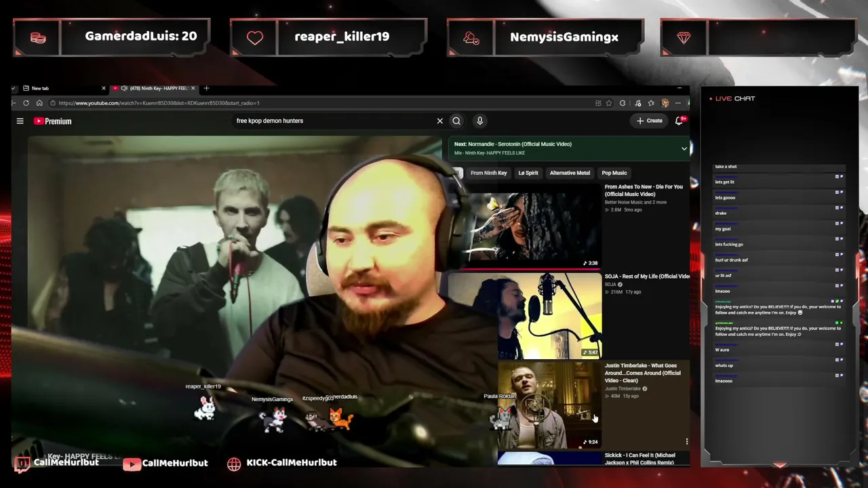Open the browser home button
This screenshot has width=868, height=488.
pyautogui.click(x=39, y=103)
